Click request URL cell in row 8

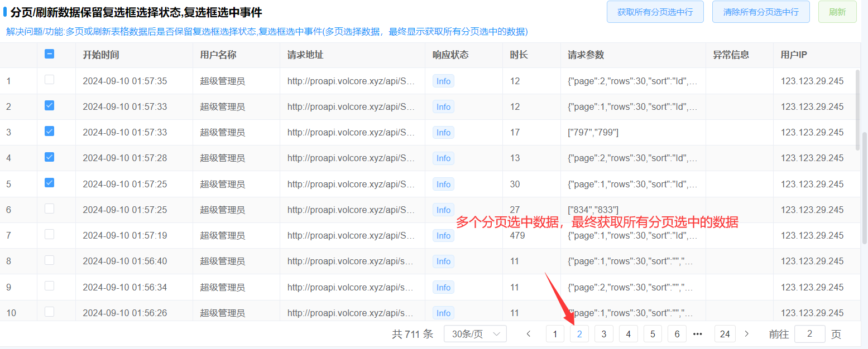click(x=351, y=261)
